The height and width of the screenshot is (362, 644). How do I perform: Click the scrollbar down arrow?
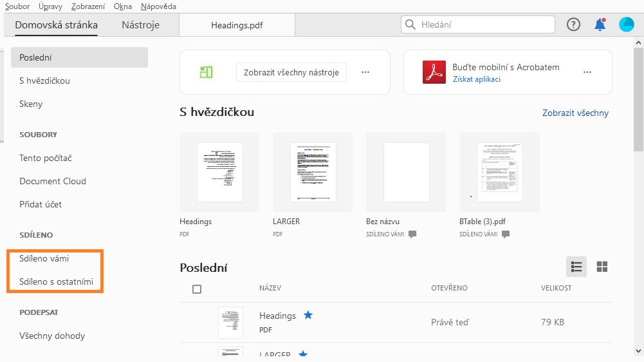pos(638,351)
